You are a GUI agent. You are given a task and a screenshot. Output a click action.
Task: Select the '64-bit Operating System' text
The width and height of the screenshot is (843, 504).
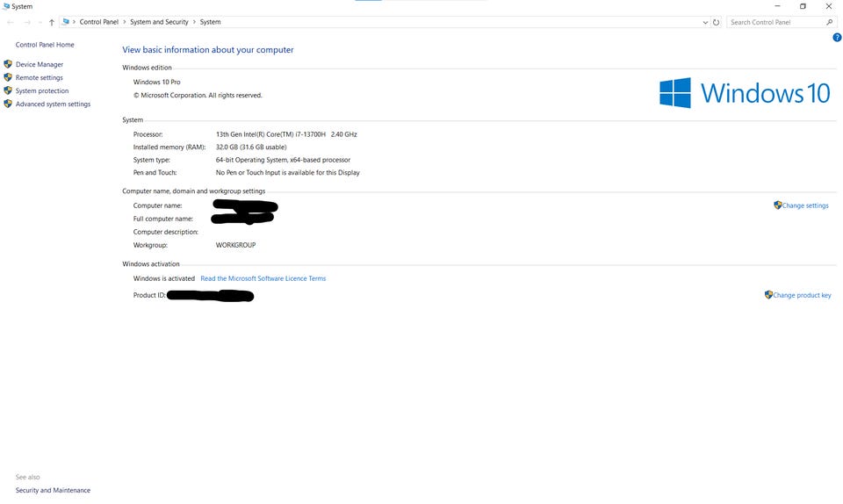[251, 160]
